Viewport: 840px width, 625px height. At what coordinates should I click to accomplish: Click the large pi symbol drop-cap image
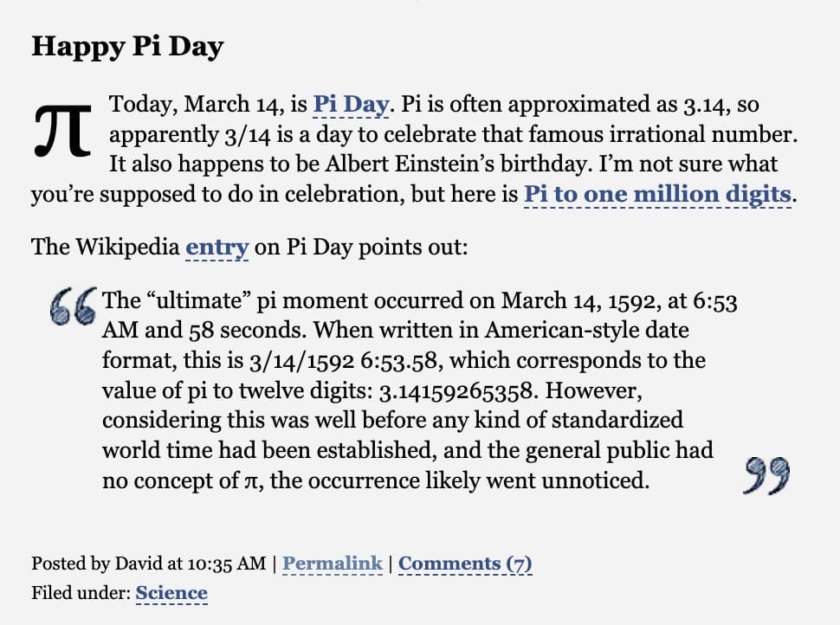[x=63, y=132]
